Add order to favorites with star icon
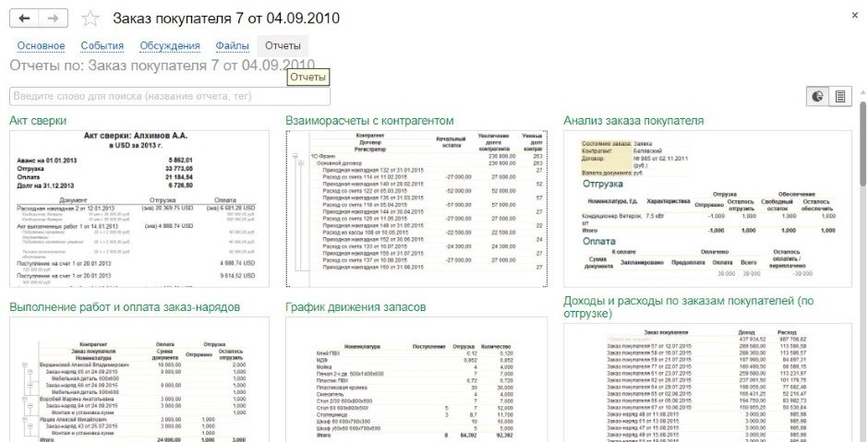Image resolution: width=868 pixels, height=442 pixels. pyautogui.click(x=90, y=18)
